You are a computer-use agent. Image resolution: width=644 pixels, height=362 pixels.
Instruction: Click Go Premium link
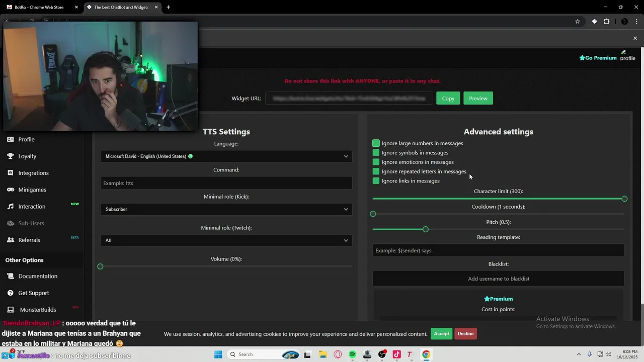point(598,58)
